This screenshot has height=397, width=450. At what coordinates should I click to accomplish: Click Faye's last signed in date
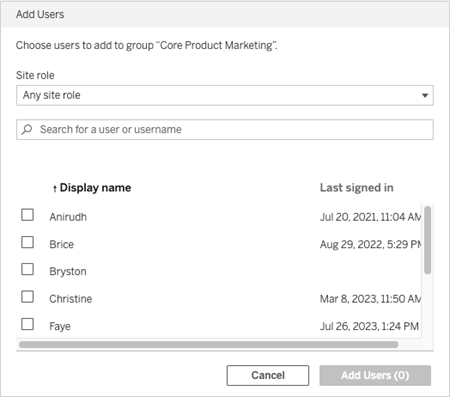point(369,326)
